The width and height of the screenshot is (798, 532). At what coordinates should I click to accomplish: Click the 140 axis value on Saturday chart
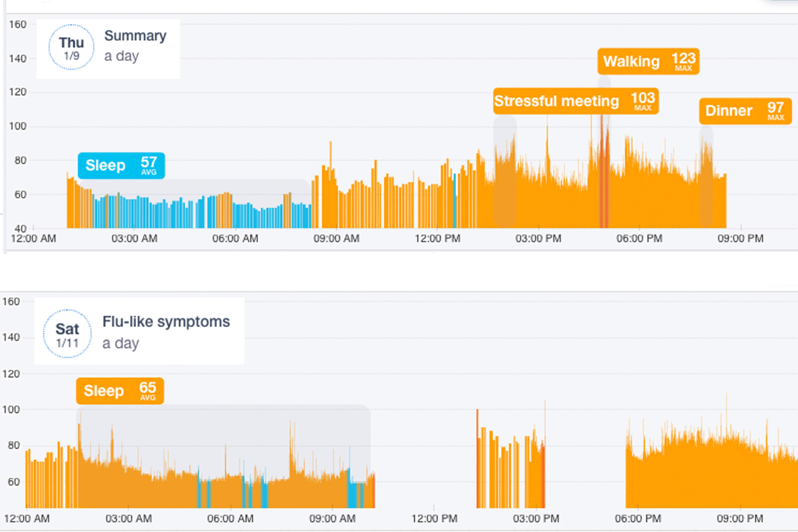[11, 337]
